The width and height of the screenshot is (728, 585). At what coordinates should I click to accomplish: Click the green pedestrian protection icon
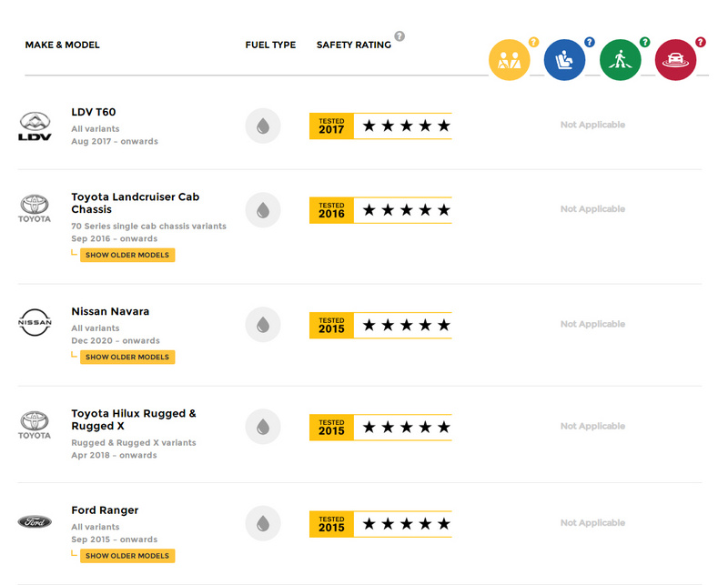tap(620, 60)
